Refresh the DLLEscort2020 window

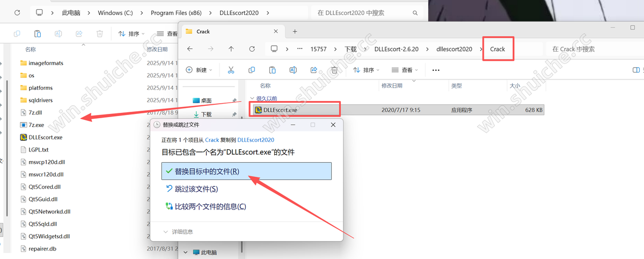tap(17, 12)
